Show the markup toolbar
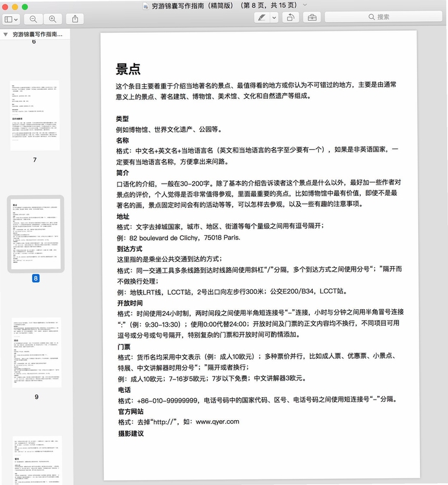The image size is (448, 485). coord(312,18)
